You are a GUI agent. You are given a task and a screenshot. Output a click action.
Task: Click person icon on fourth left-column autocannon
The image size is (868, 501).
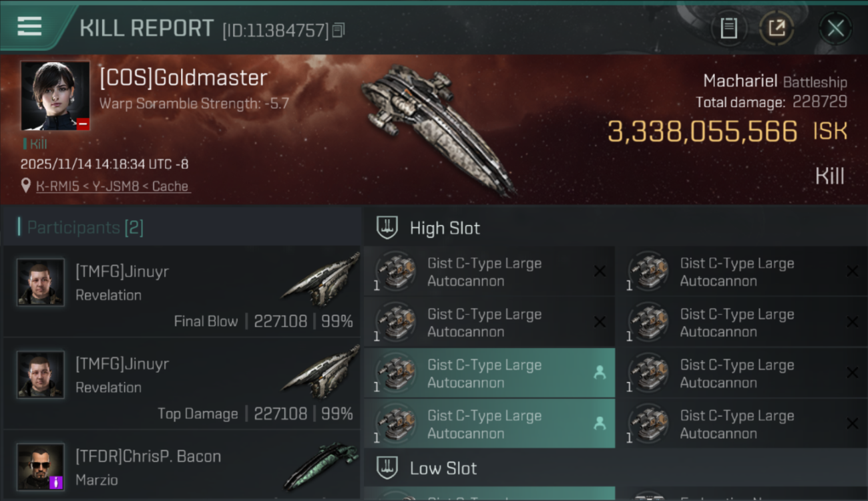(600, 424)
